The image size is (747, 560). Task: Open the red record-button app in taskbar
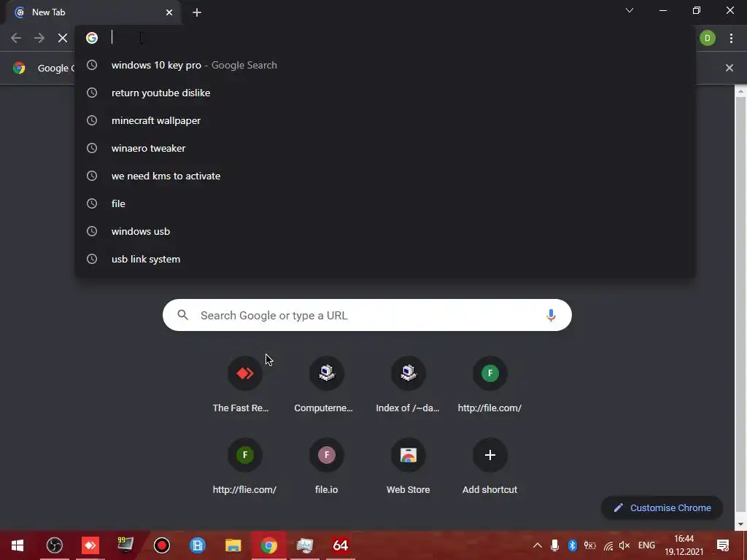[161, 545]
